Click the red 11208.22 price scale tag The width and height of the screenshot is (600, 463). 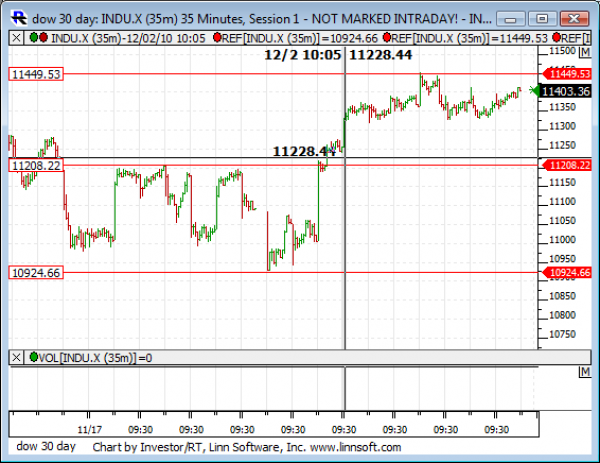(x=567, y=165)
